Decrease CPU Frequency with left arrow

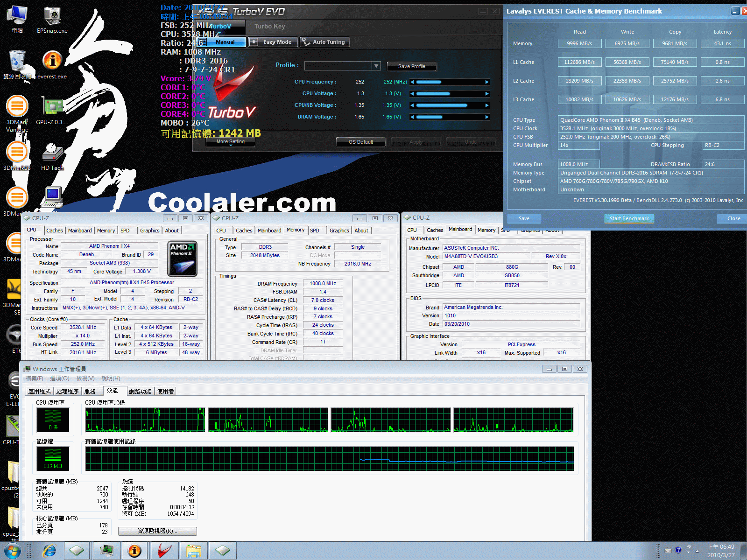(412, 82)
